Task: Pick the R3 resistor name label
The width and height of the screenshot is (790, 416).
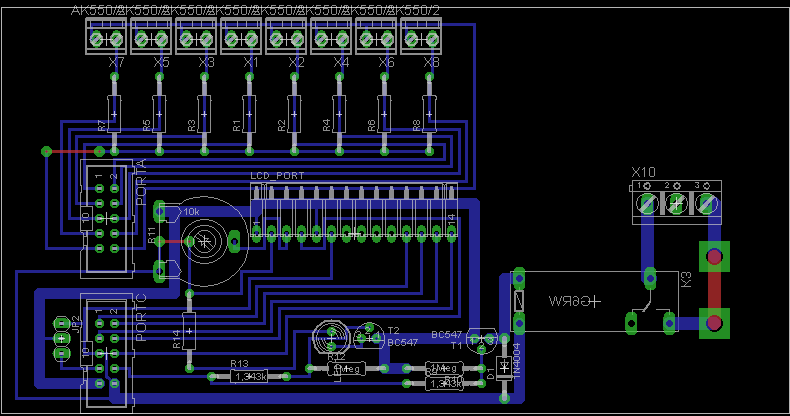Action: [x=191, y=125]
